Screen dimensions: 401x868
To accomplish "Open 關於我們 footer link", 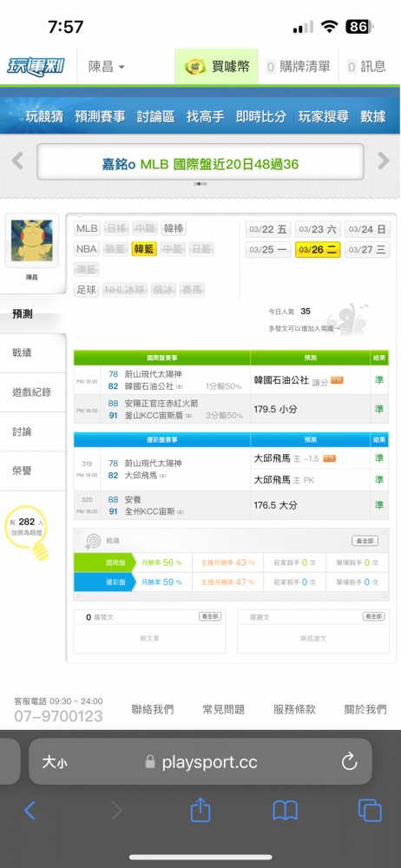I will (x=365, y=709).
